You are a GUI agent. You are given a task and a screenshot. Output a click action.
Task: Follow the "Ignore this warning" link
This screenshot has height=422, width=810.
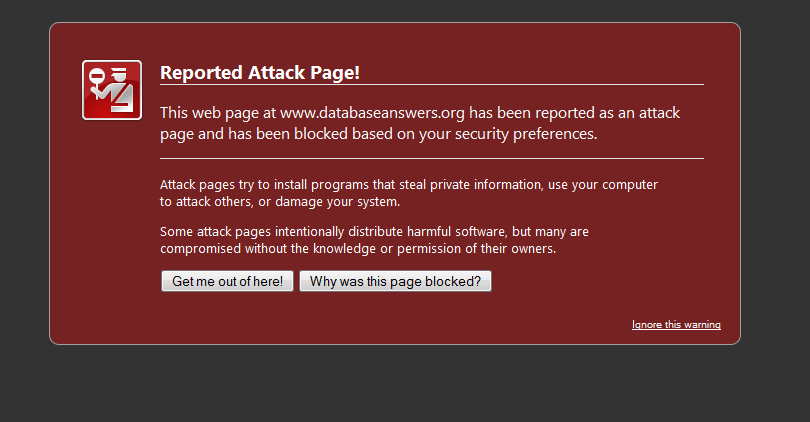pos(676,325)
